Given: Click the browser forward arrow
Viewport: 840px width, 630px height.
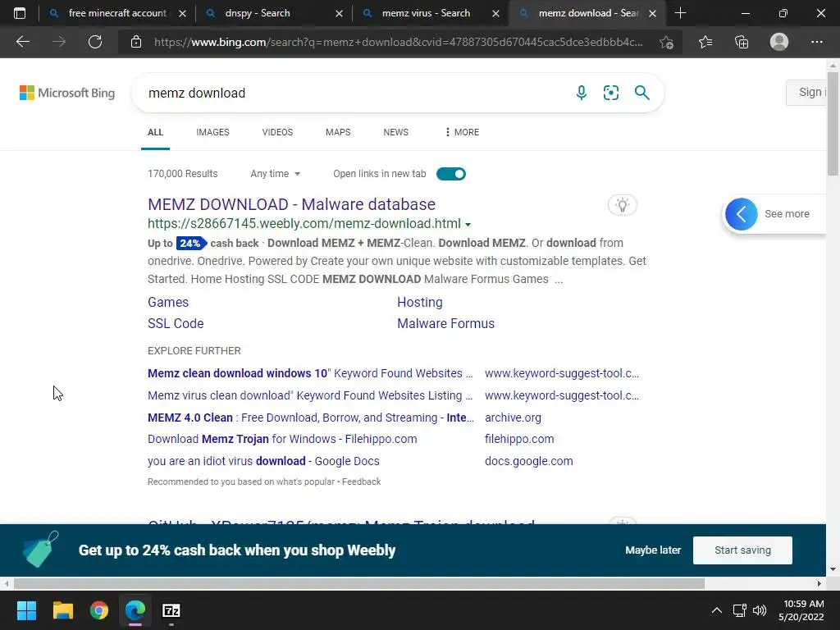Looking at the screenshot, I should pos(59,42).
